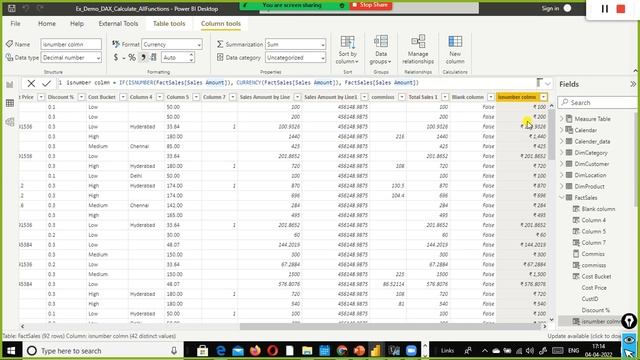
Task: Open filter dropdown on Cost Bucket column
Action: coord(123,97)
